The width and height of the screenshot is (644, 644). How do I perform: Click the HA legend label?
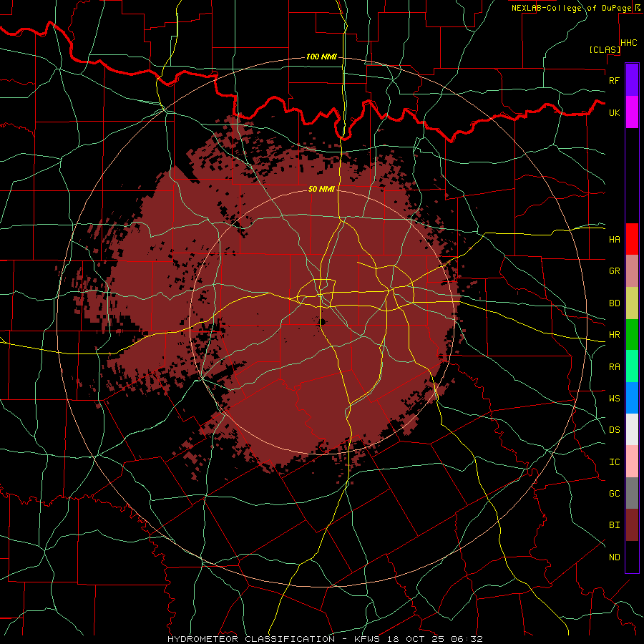coord(615,239)
